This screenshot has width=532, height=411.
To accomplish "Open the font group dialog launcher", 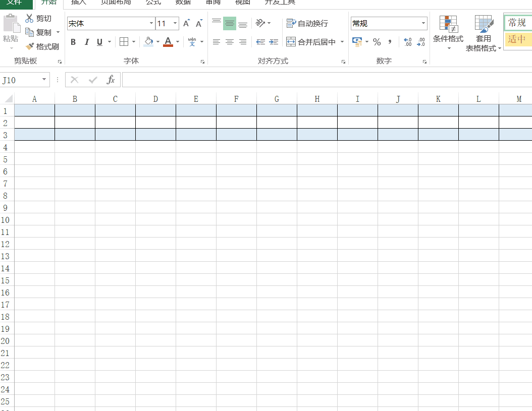I will [x=202, y=62].
